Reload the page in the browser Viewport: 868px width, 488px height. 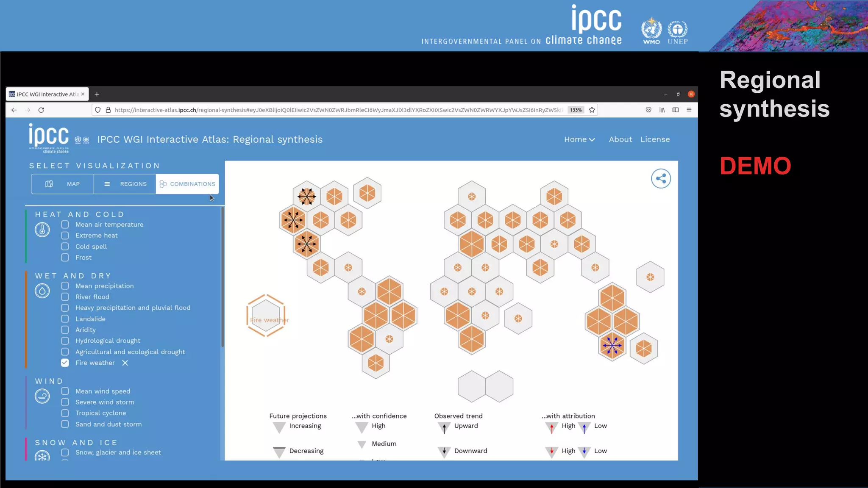[41, 110]
